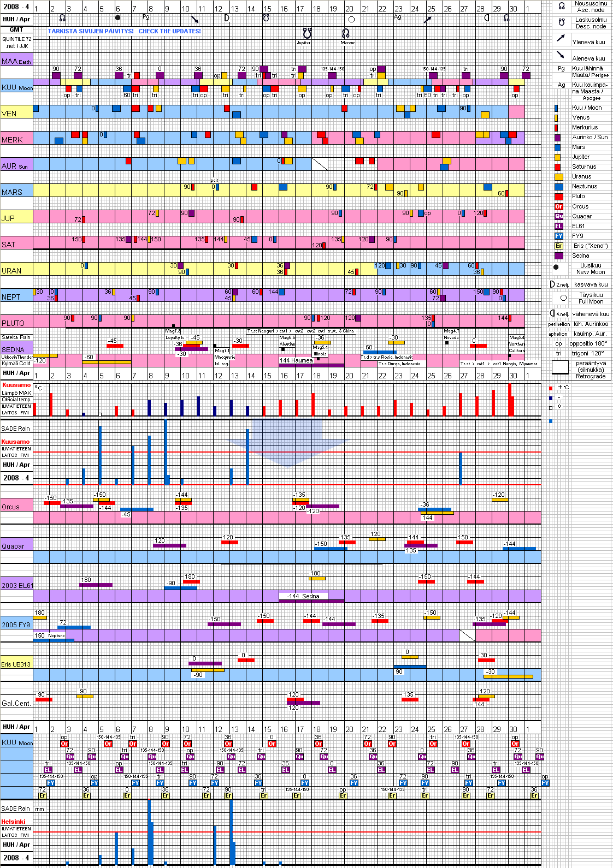
Task: Click the Orcus 'Or' badge in the legend
Action: [x=558, y=206]
